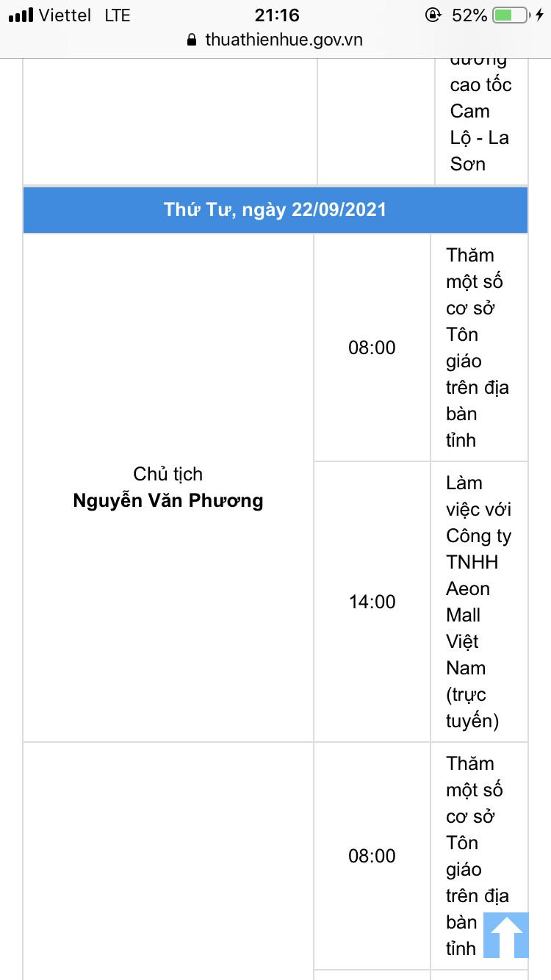This screenshot has height=980, width=551.
Task: Select the Thứ Tư, ngày 22/09/2021 header
Action: 275,209
